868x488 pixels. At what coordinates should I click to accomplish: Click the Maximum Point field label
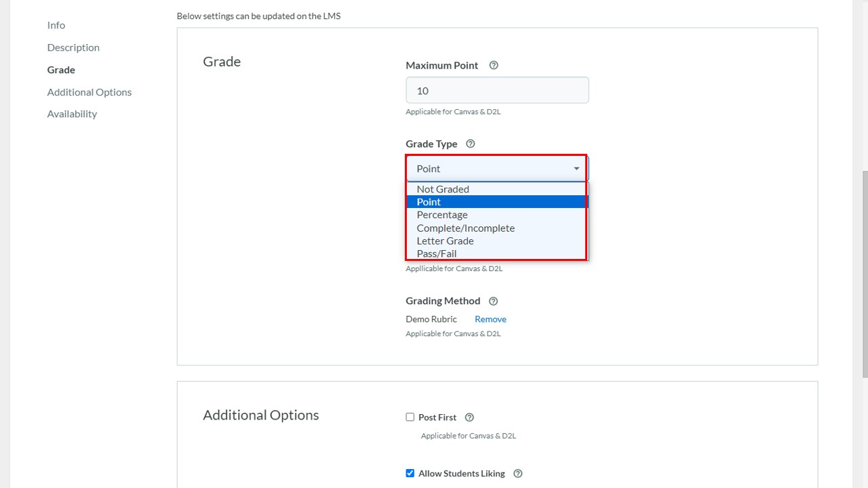click(442, 66)
